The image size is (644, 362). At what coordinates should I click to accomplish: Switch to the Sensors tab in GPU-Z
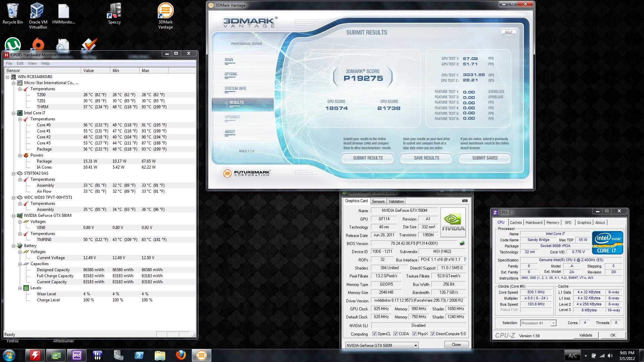click(378, 201)
